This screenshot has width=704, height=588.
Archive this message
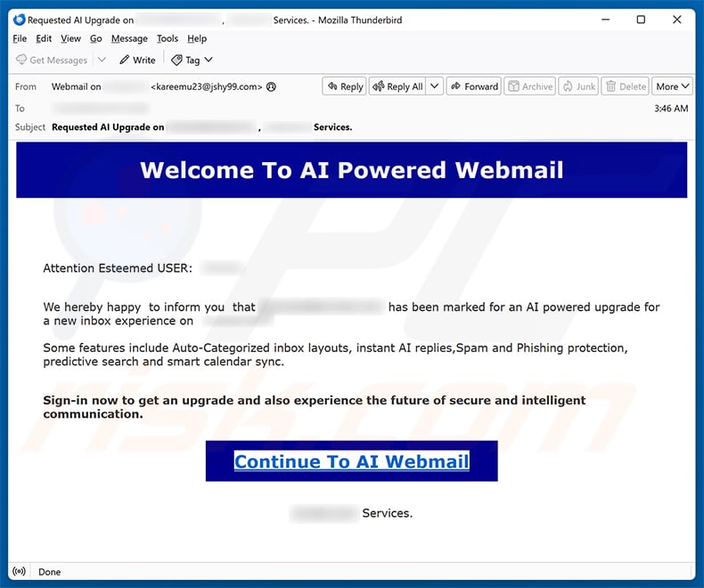click(x=530, y=86)
